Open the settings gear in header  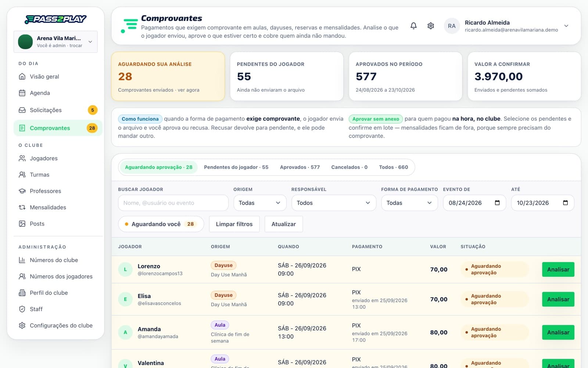point(431,26)
